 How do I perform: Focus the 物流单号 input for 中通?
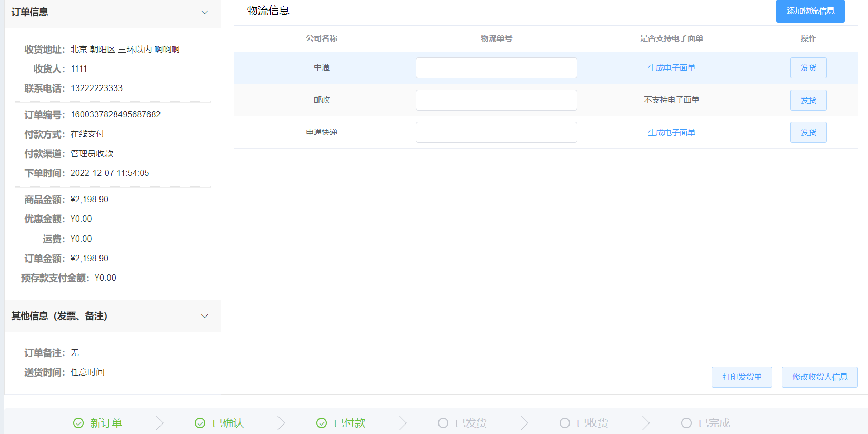[496, 68]
